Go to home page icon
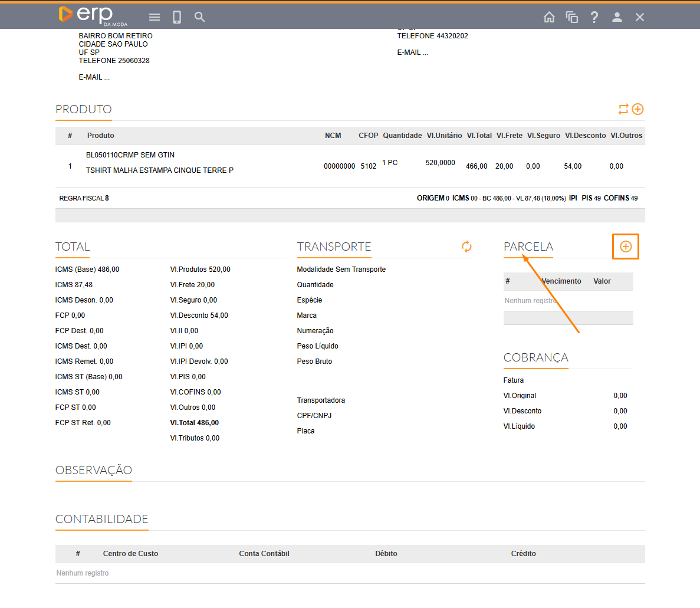 (x=549, y=17)
